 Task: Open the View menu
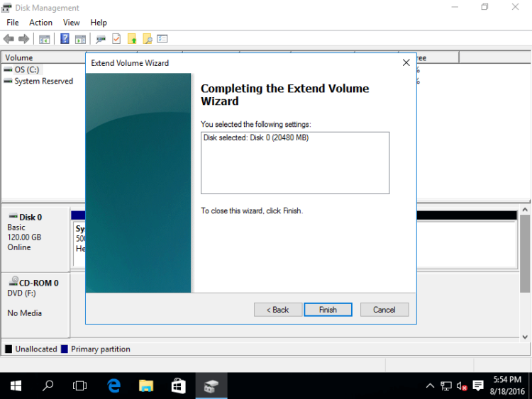point(71,23)
